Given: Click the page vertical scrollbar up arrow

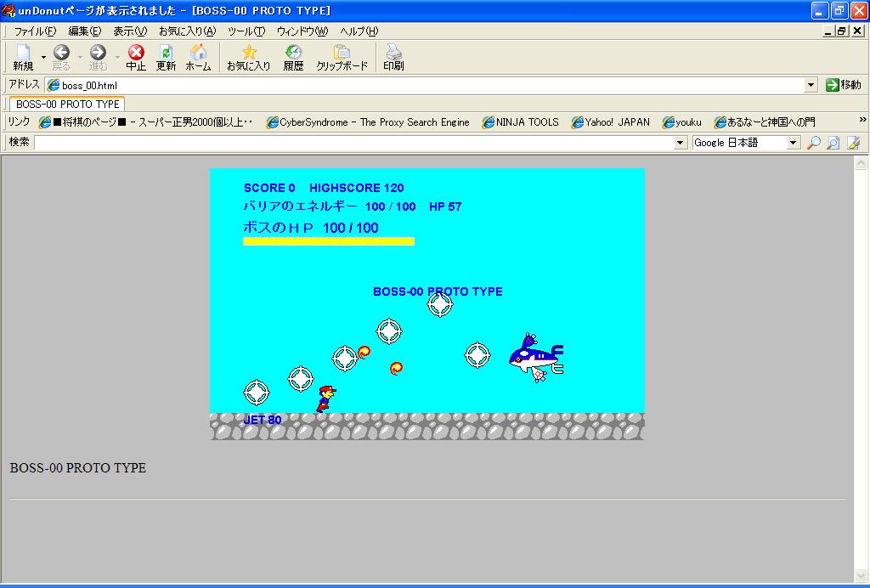Looking at the screenshot, I should [x=862, y=162].
